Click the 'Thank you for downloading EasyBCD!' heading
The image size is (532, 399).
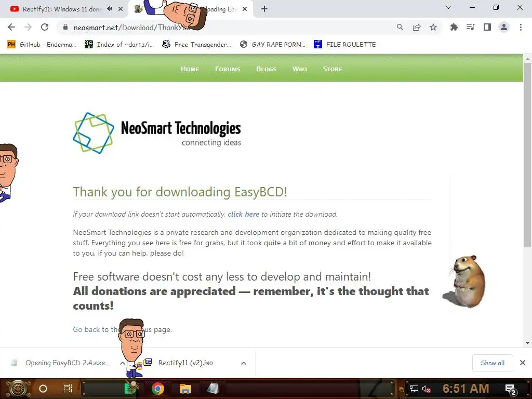click(180, 192)
